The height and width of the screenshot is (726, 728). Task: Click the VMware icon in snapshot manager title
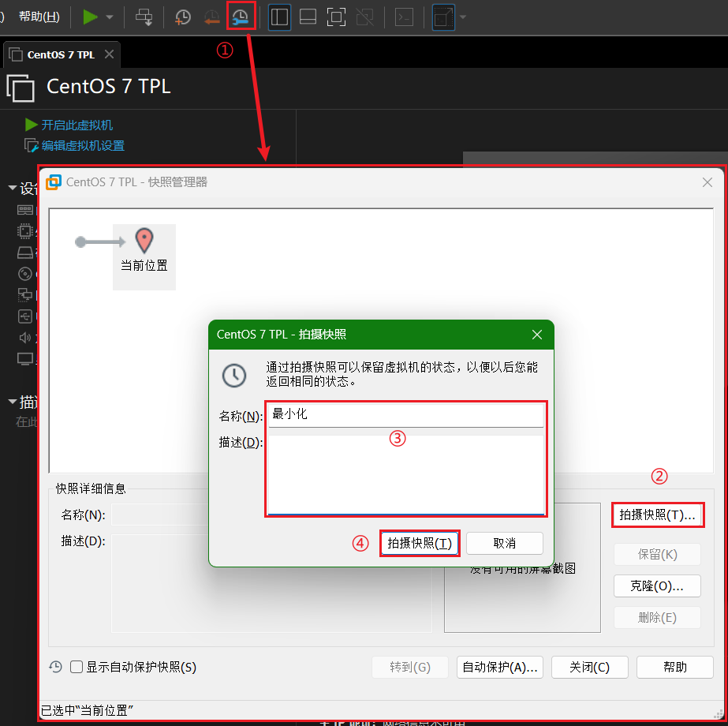(x=54, y=182)
